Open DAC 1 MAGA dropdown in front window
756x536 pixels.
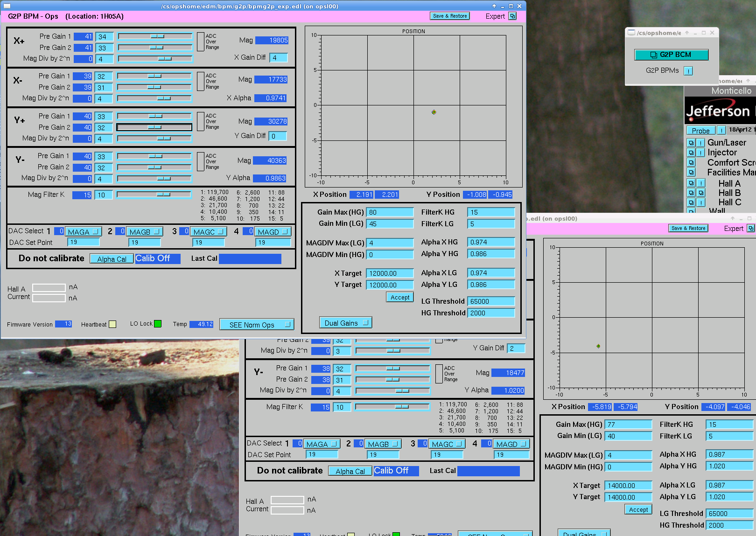tap(83, 231)
